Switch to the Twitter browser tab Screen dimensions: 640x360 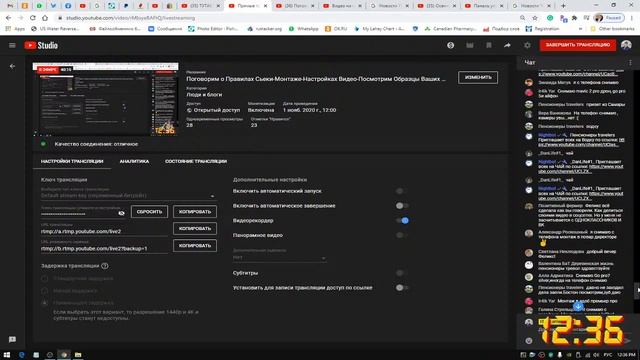53,6
